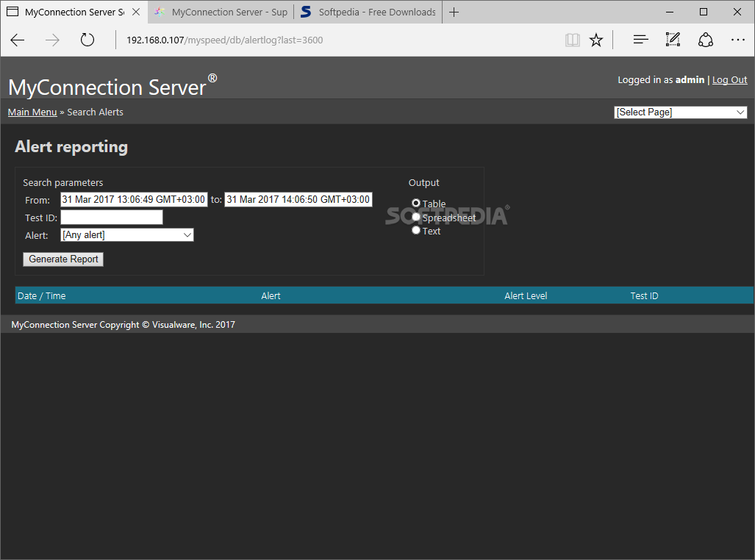Click the Softpedia tab favicon
This screenshot has width=755, height=560.
306,12
